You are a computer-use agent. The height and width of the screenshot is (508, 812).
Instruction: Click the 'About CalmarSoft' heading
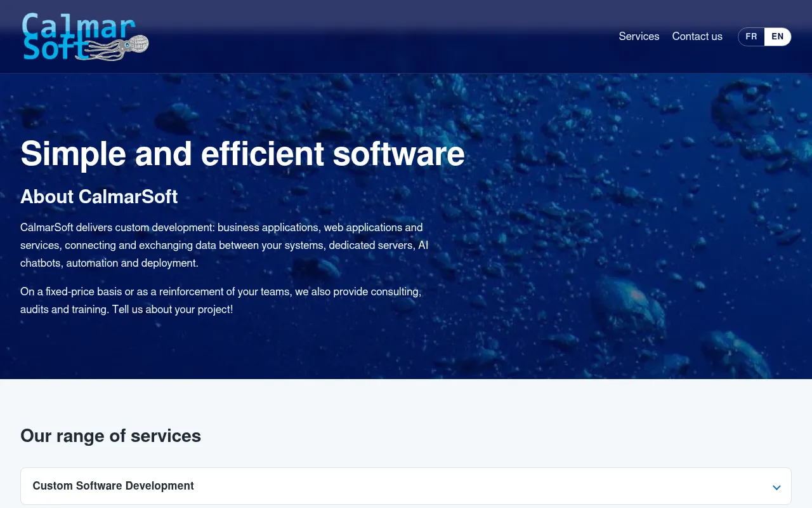tap(99, 197)
